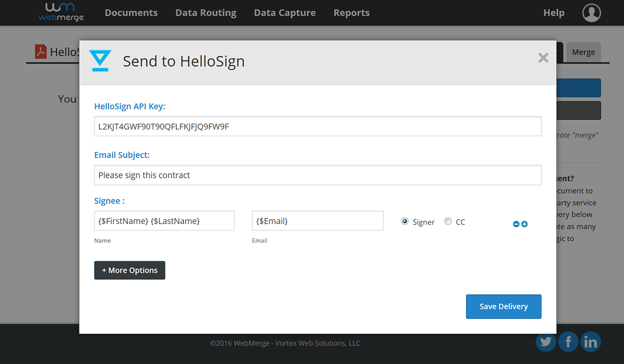Open the Help menu
Image resolution: width=624 pixels, height=364 pixels.
(554, 13)
